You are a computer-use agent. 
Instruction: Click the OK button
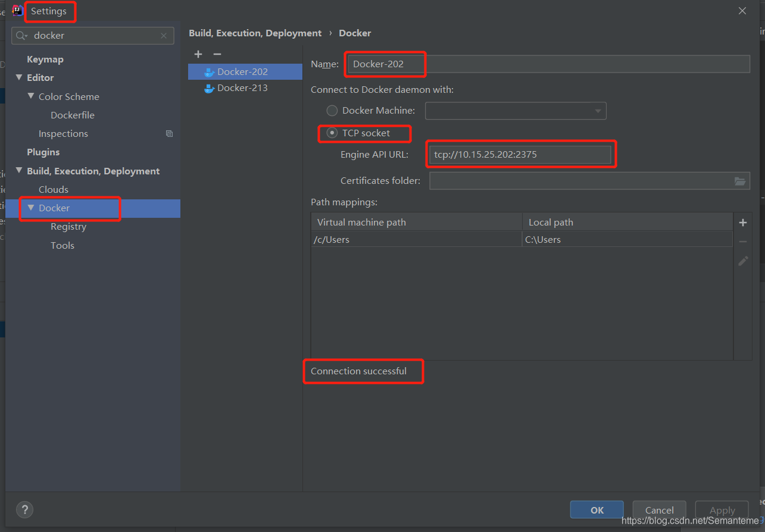pos(597,510)
